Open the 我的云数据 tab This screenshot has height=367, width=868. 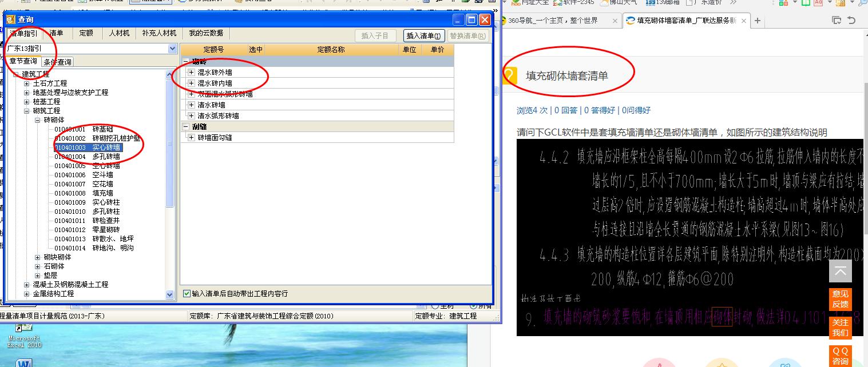tap(206, 33)
